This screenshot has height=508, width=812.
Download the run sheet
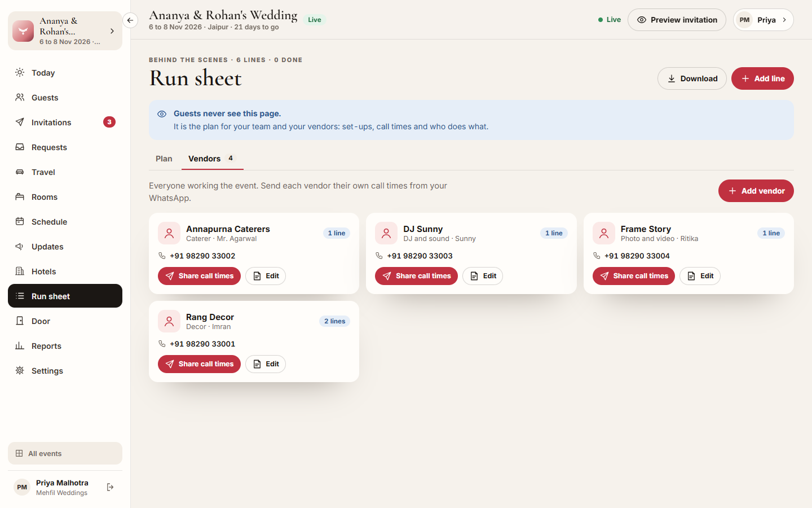[x=692, y=78]
